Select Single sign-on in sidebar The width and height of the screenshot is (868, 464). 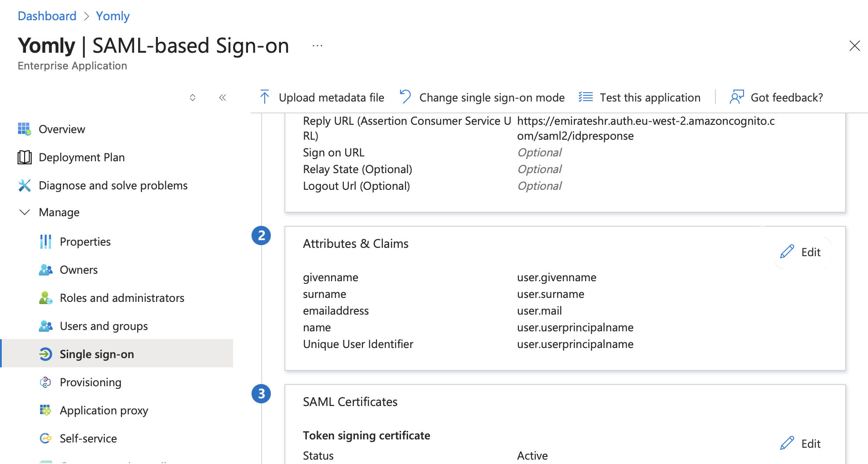tap(97, 354)
